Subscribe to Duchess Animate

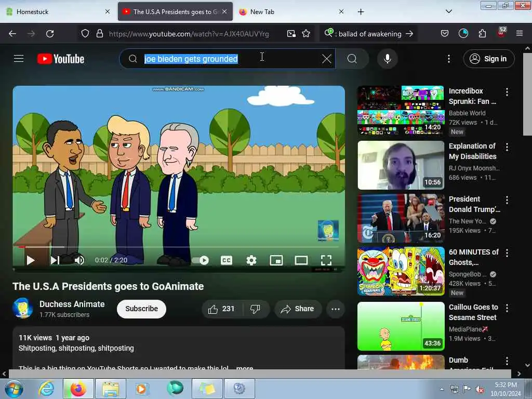(x=141, y=309)
